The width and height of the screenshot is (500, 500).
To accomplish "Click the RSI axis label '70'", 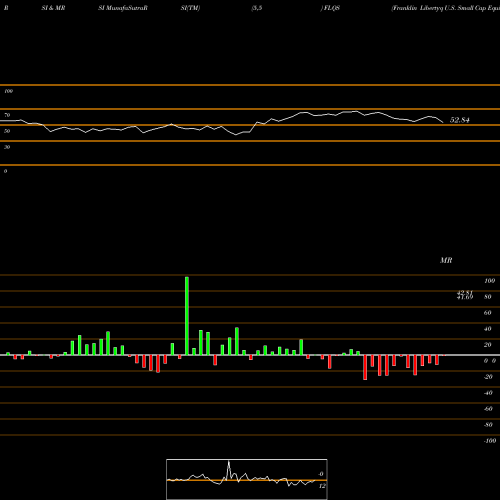I will [7, 115].
